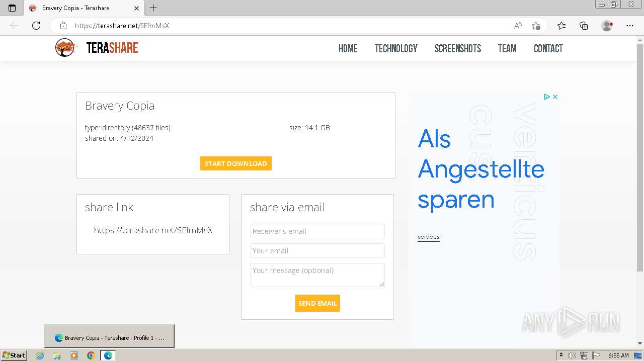The height and width of the screenshot is (362, 644).
Task: Open the tab actions menu icon
Action: click(x=12, y=8)
